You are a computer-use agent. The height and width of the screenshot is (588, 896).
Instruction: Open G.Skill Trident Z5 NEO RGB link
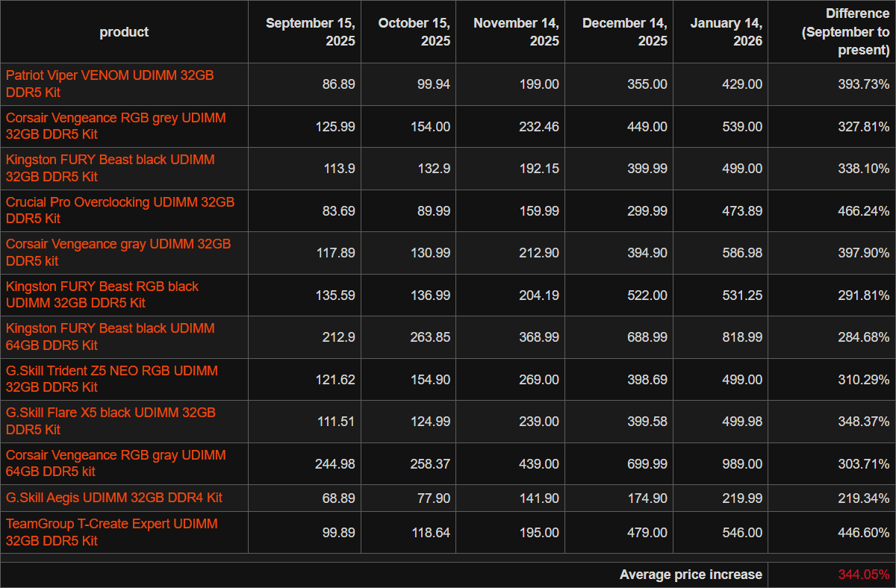pos(112,379)
